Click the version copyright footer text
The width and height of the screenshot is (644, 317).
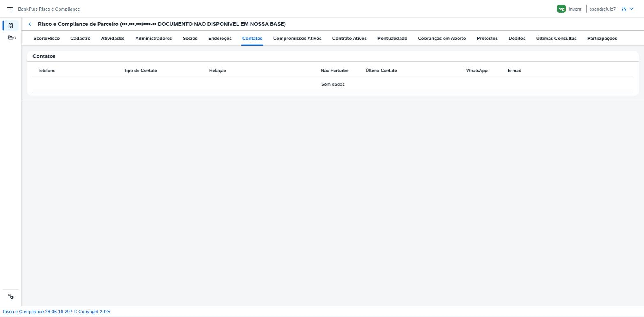point(57,312)
